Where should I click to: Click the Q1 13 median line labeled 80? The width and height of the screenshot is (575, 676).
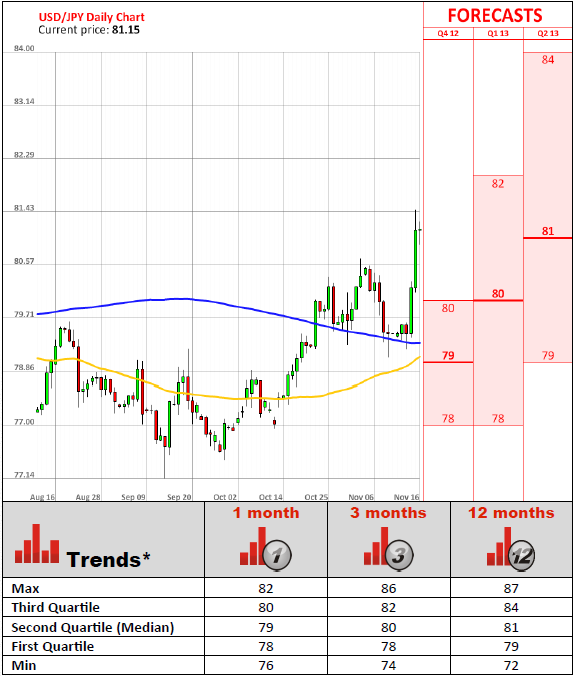click(498, 300)
